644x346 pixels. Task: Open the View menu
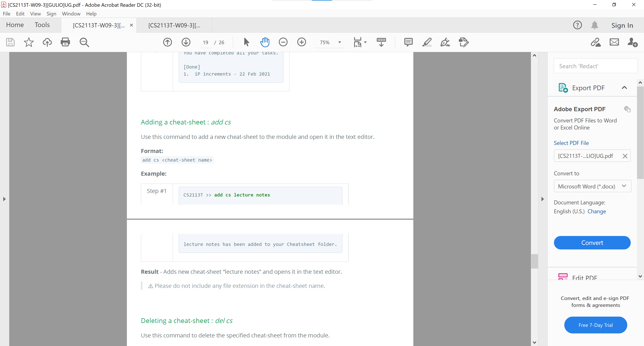[35, 14]
